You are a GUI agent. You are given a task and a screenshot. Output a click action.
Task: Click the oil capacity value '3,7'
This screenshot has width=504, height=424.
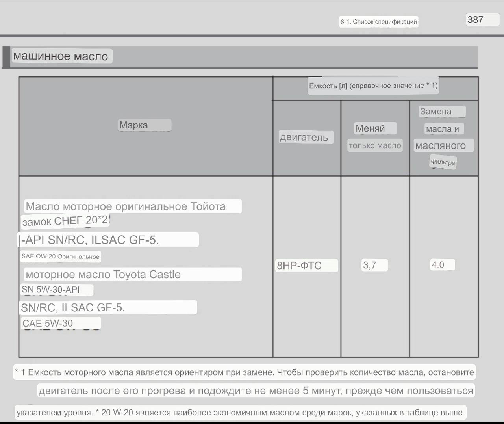coord(369,265)
